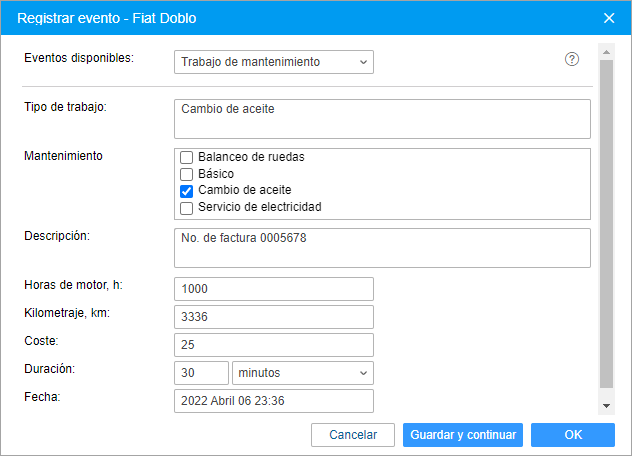Open the Eventos disponibles dropdown
This screenshot has height=456, width=632.
point(274,62)
